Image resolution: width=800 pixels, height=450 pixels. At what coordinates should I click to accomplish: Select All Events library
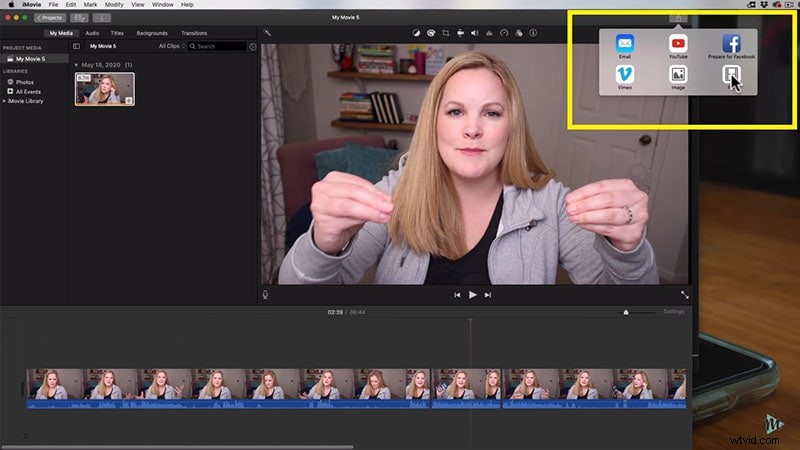pyautogui.click(x=28, y=92)
